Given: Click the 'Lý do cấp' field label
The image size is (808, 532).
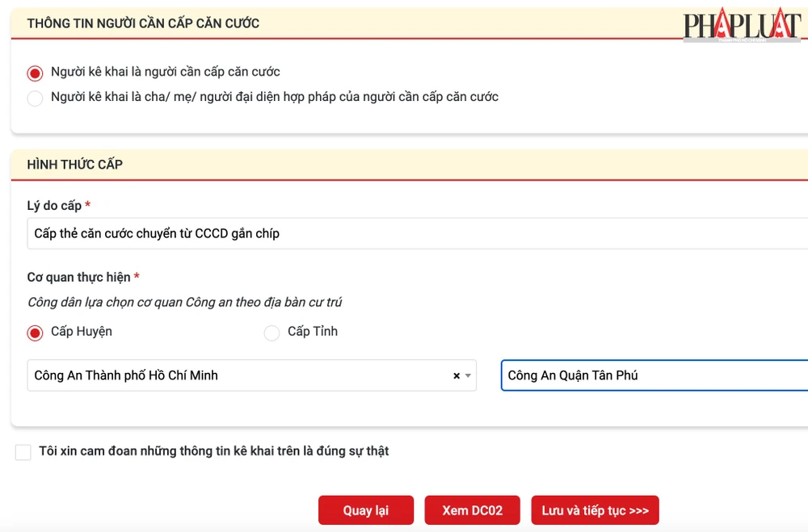Looking at the screenshot, I should tap(54, 206).
